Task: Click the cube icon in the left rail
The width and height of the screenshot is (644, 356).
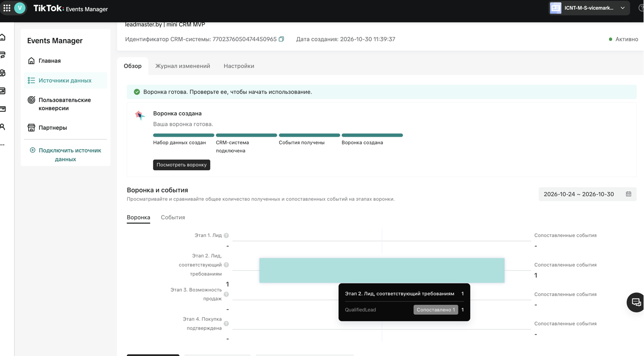Action: pos(3,73)
